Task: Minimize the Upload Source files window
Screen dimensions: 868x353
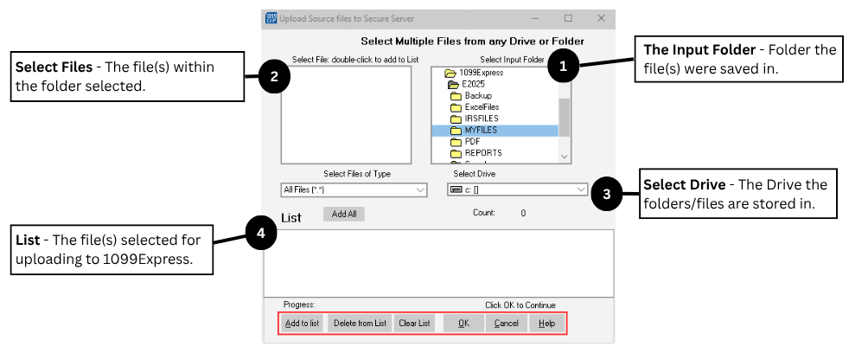Action: (535, 19)
